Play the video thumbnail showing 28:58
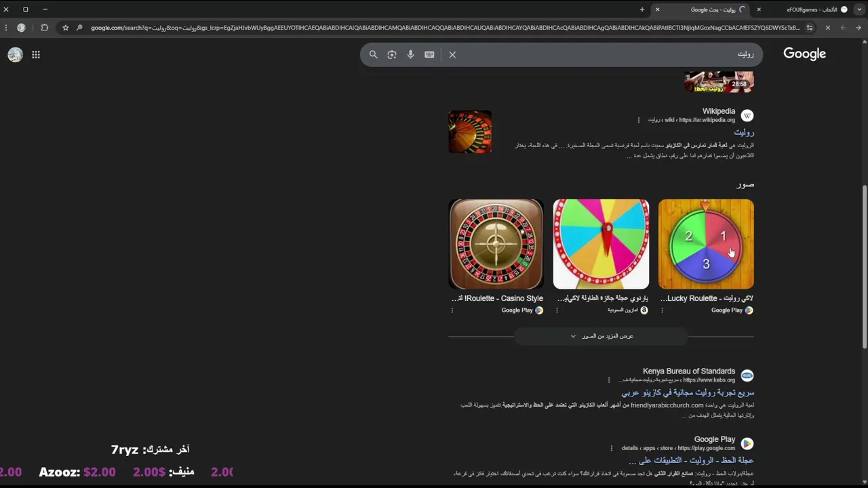This screenshot has width=868, height=488. coord(719,81)
